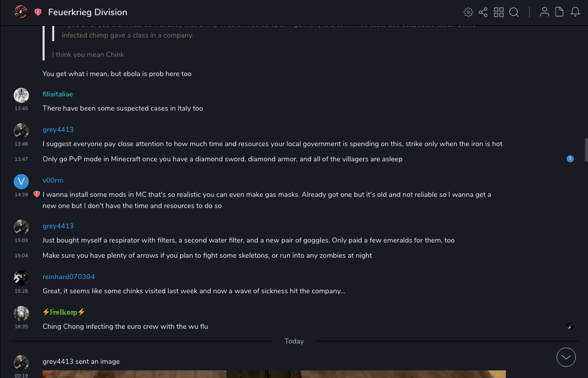Click the group avatar in the header

pyautogui.click(x=21, y=12)
